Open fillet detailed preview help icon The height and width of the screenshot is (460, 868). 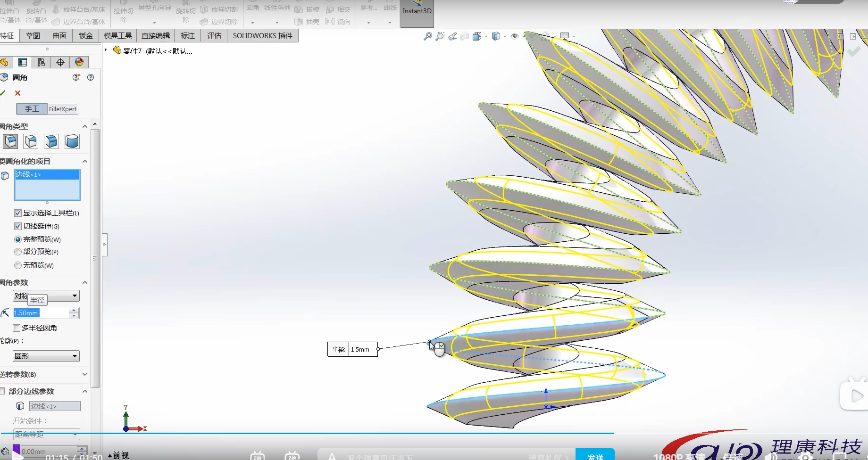pos(76,77)
